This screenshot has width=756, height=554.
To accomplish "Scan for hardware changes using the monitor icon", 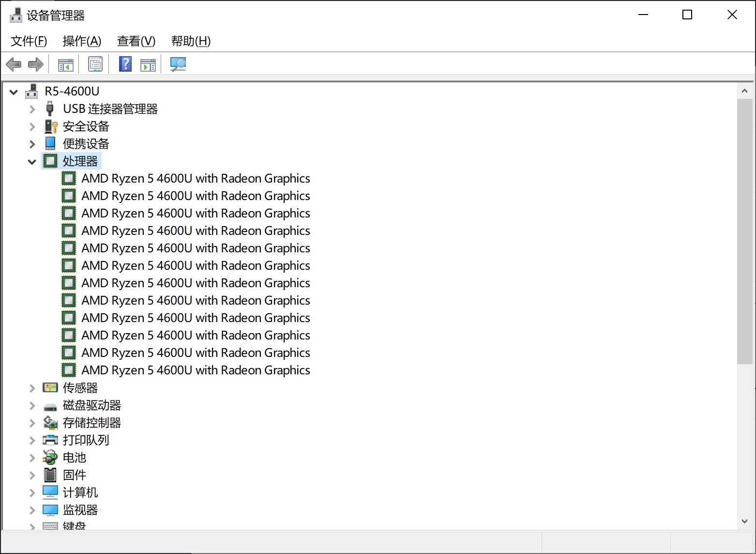I will [178, 64].
